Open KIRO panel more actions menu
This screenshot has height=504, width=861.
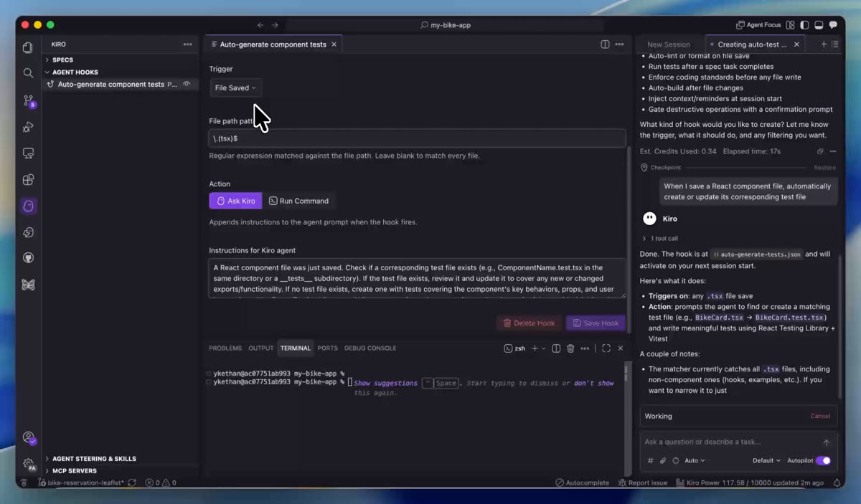(x=188, y=44)
